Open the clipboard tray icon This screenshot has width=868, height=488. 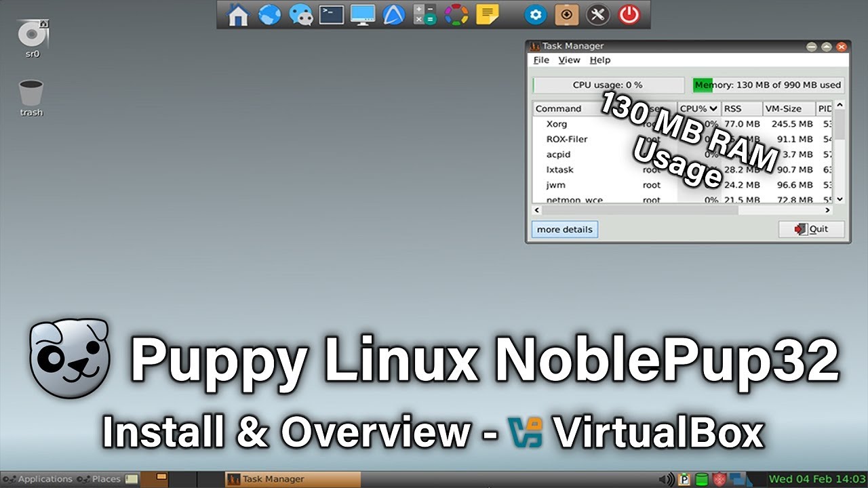pos(685,479)
